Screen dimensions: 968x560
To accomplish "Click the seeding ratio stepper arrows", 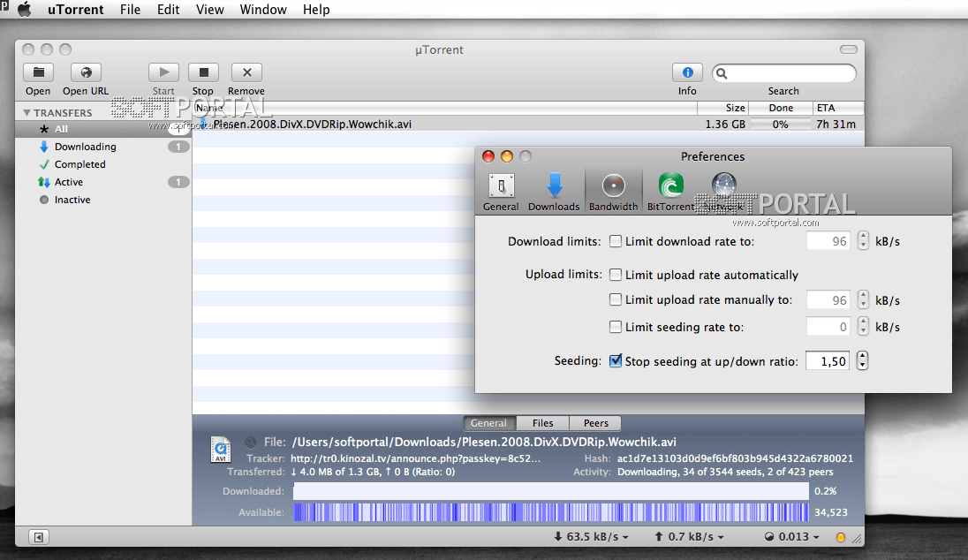I will click(863, 360).
